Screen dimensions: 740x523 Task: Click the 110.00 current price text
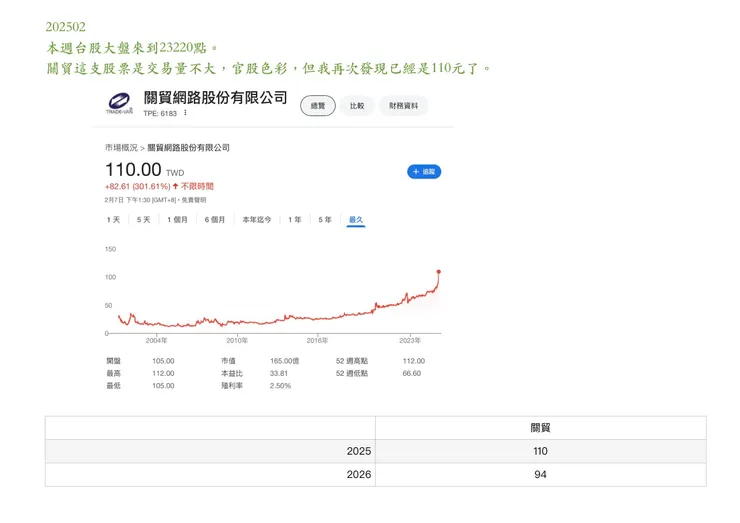pos(133,169)
